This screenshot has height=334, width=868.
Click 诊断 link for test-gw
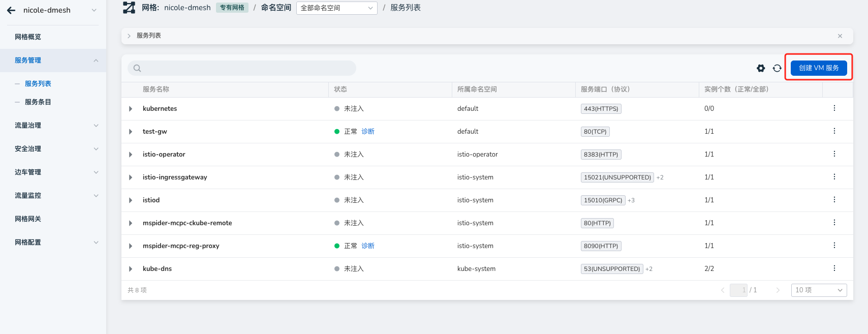point(368,132)
